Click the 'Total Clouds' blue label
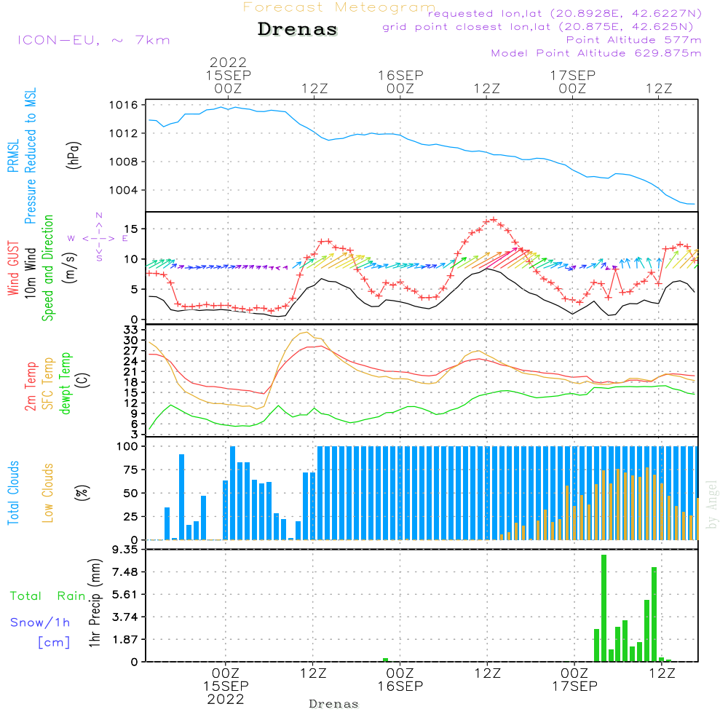Image resolution: width=728 pixels, height=728 pixels. tap(13, 493)
